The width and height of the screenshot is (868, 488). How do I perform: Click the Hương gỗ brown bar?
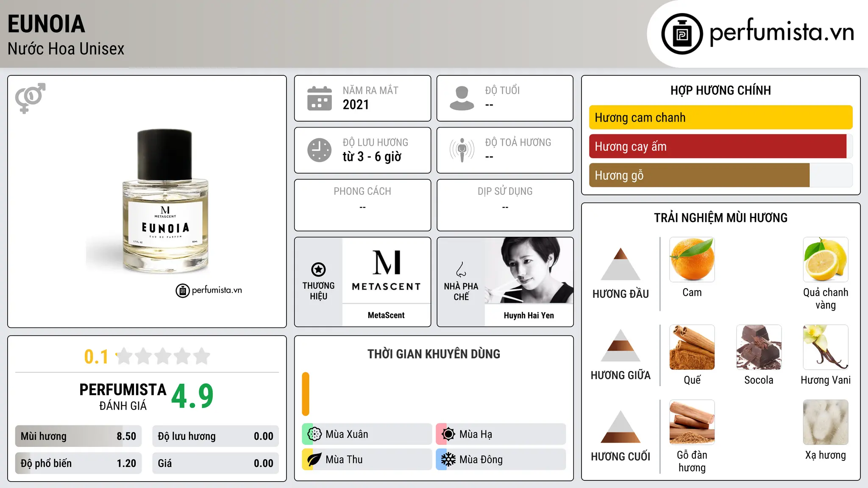click(x=699, y=175)
